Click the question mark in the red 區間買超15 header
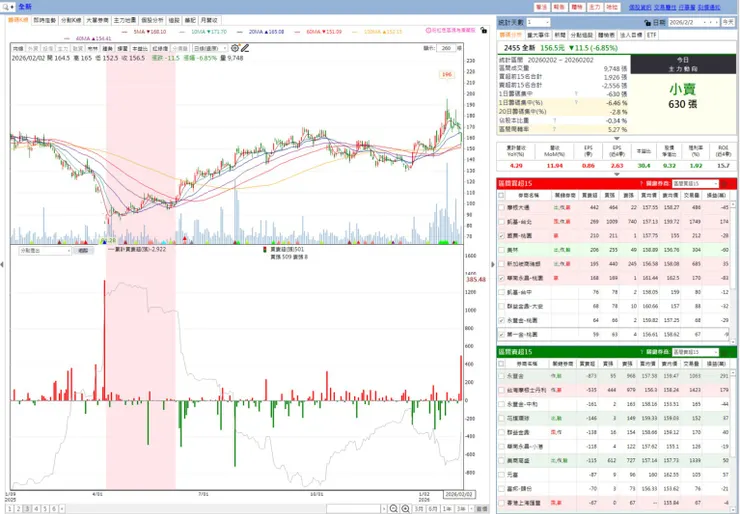This screenshot has width=740, height=514. [641, 184]
